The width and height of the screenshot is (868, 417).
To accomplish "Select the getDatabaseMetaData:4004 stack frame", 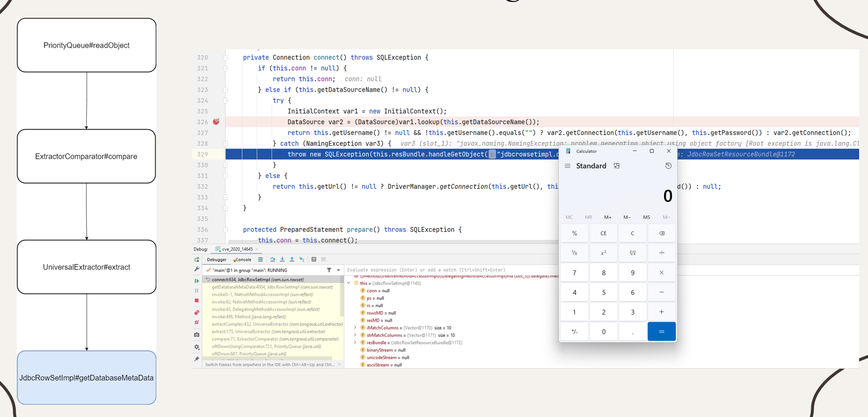I will click(x=271, y=287).
